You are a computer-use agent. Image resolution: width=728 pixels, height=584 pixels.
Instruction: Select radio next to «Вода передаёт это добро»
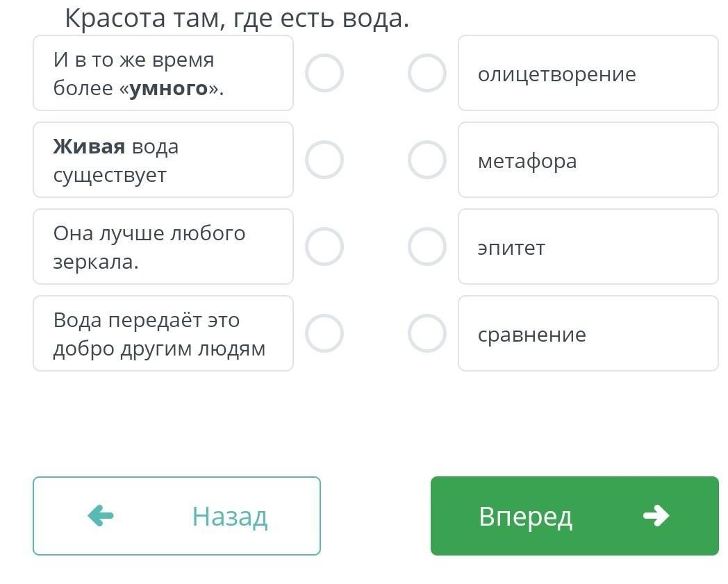pos(324,333)
